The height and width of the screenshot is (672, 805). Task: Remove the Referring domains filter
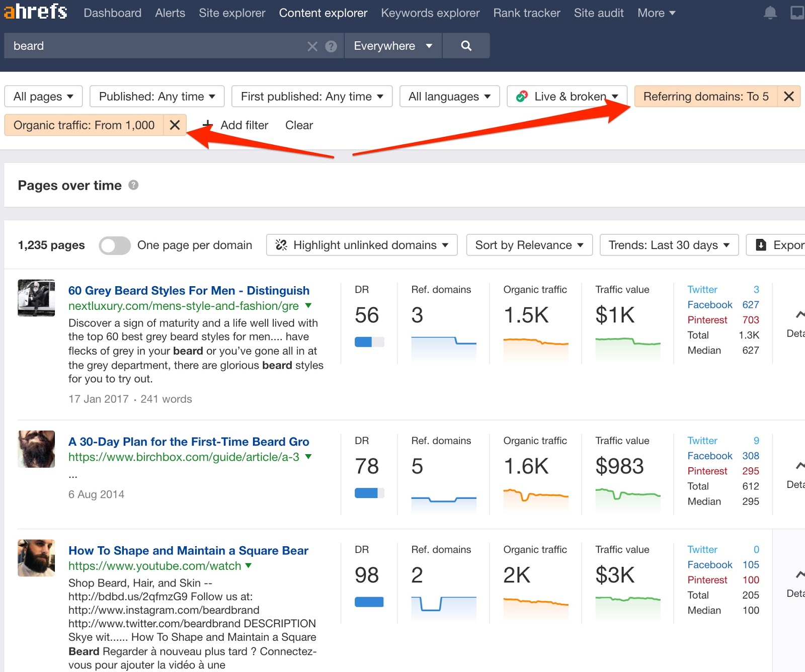(788, 96)
